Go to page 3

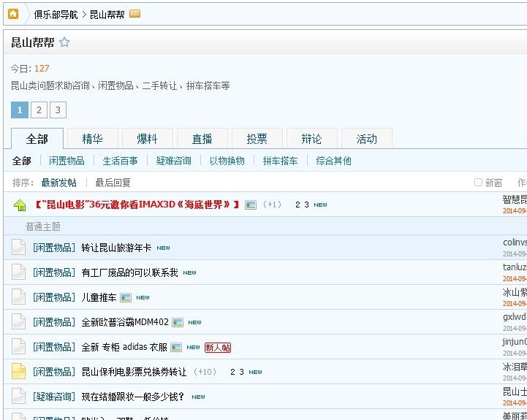tap(58, 110)
